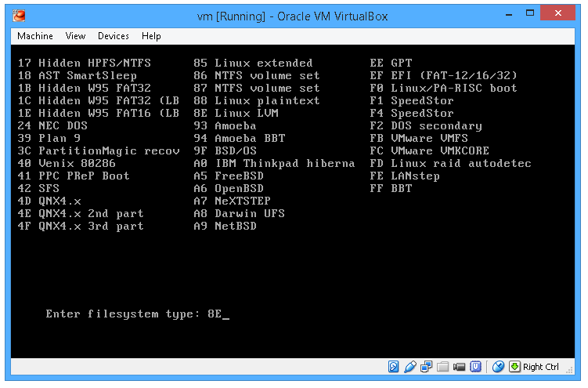Click the '94 Amoeba BBT' entry
This screenshot has height=388, width=588.
240,138
